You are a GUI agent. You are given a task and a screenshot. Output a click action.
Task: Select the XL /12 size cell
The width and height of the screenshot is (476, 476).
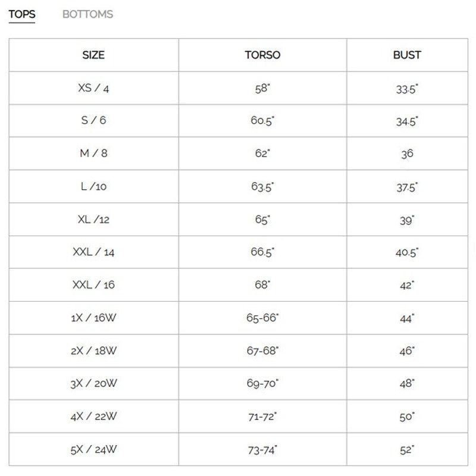click(x=93, y=219)
